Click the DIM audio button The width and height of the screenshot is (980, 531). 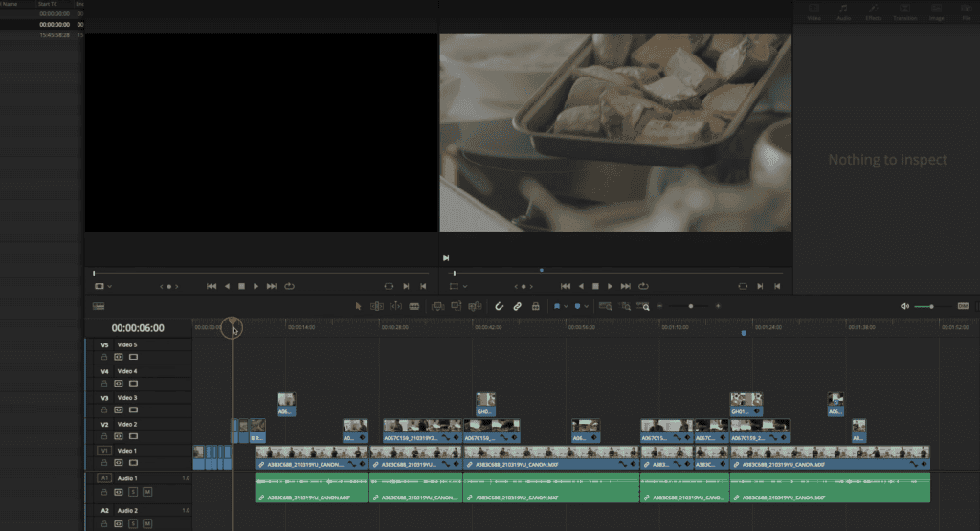[963, 306]
